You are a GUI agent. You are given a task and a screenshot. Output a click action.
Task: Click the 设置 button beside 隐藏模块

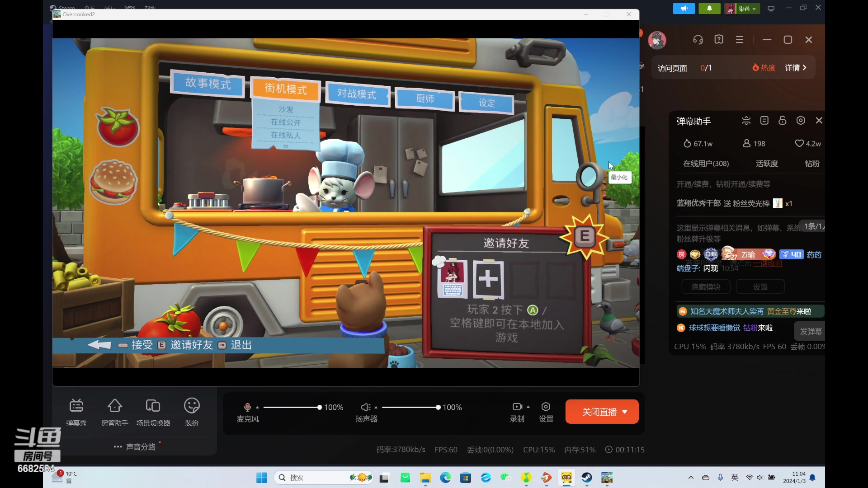[760, 286]
